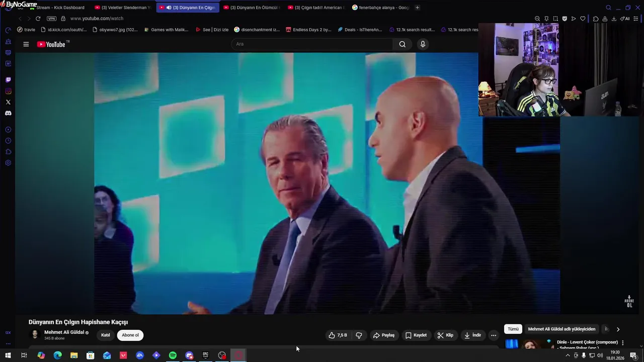644x362 pixels.
Task: Like the video with 7,5 B thumbs-up
Action: coord(338,335)
